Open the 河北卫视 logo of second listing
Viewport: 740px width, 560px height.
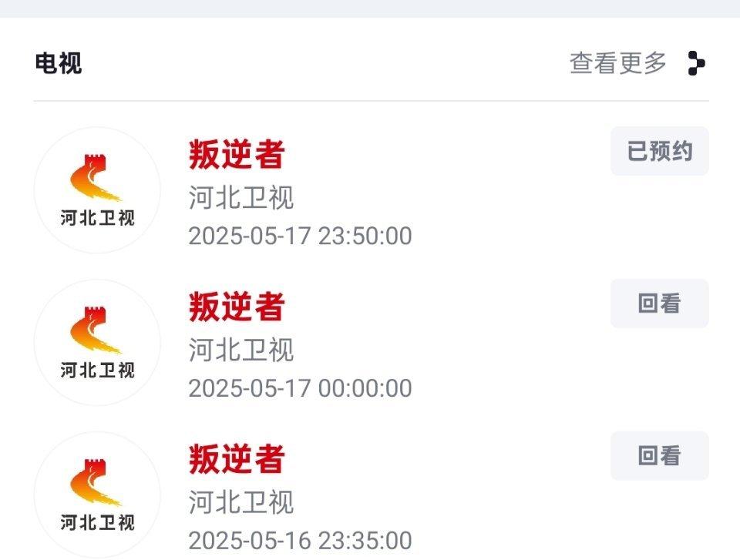point(97,343)
